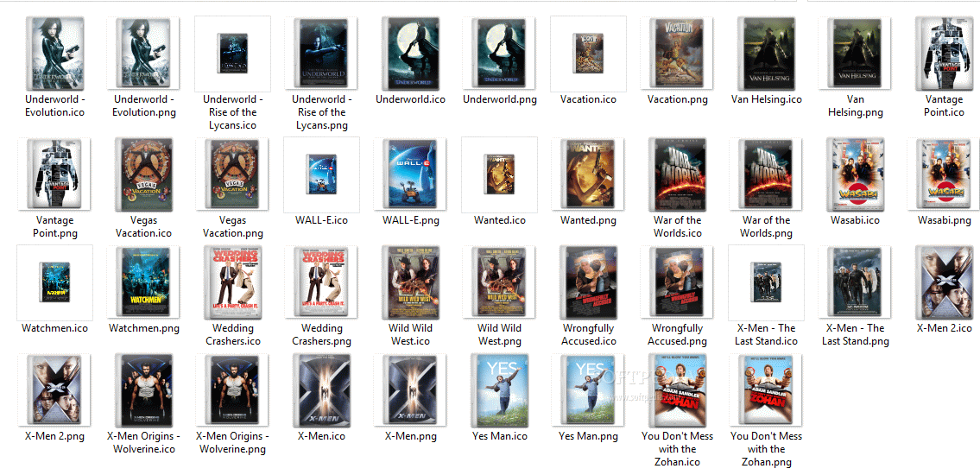The height and width of the screenshot is (475, 980).
Task: Click the "Vacation.png" file name label
Action: click(x=677, y=99)
